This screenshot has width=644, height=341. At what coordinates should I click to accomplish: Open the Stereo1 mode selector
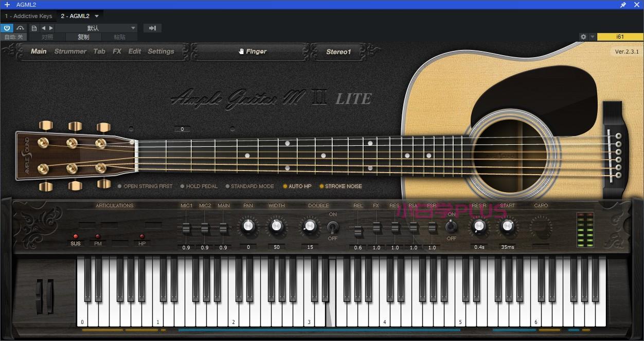tap(338, 52)
